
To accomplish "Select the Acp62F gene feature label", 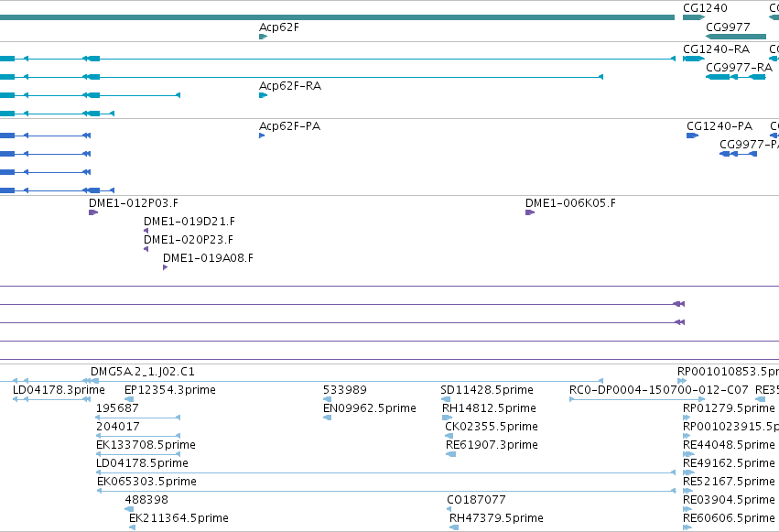I will point(278,27).
